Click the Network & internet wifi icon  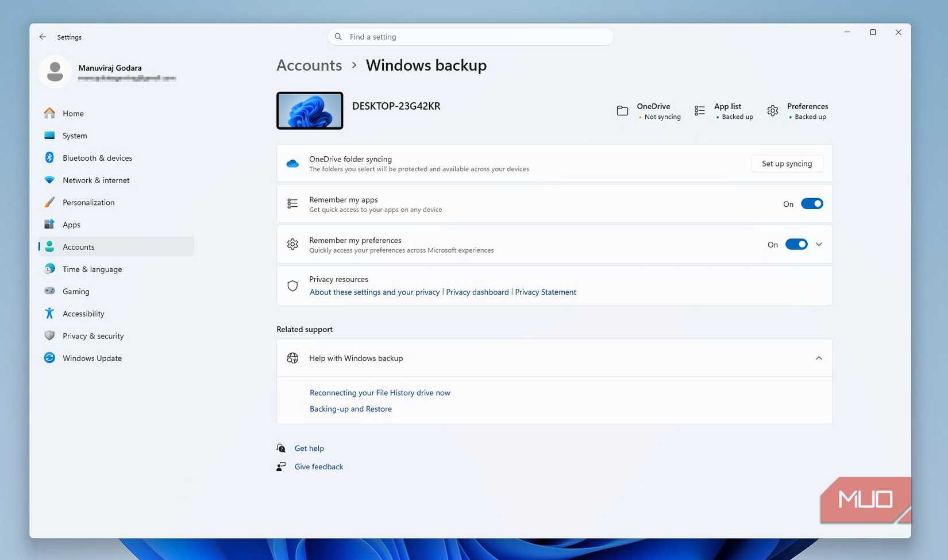49,180
